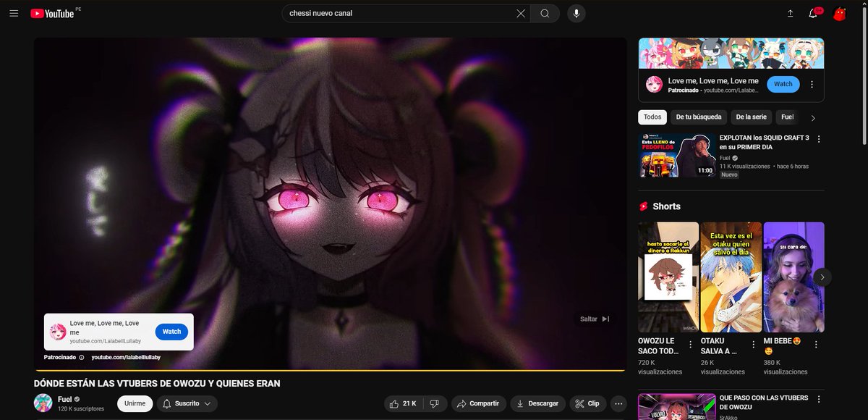Viewport: 868px width, 420px height.
Task: Select the Todos filter chip
Action: tap(652, 117)
